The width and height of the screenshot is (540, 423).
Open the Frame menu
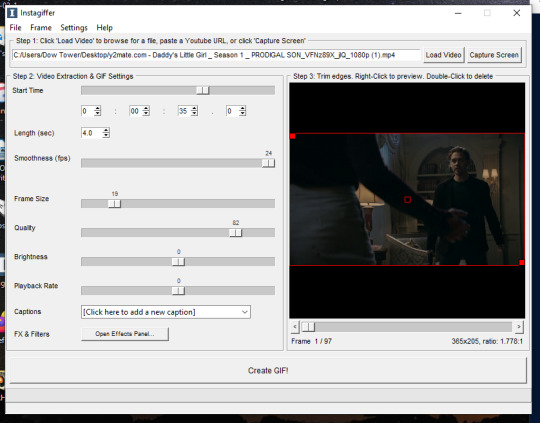[41, 28]
